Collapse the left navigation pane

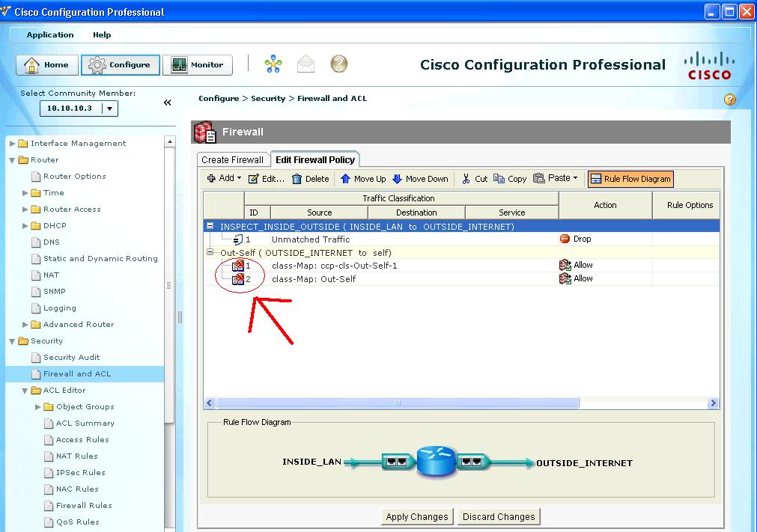coord(168,103)
